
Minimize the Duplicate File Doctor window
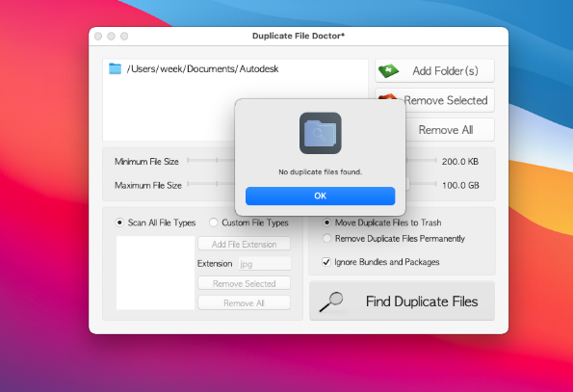tap(111, 37)
